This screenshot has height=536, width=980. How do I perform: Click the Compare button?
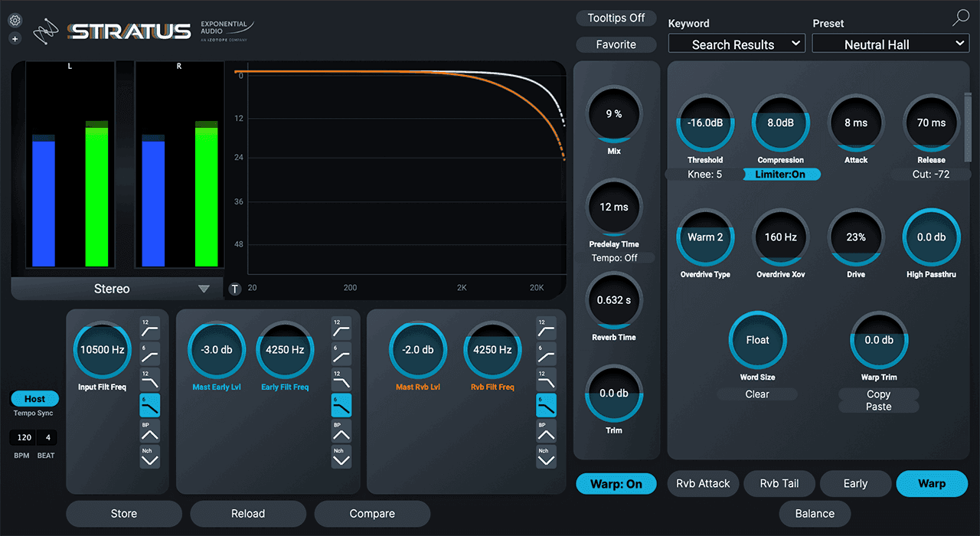[x=372, y=514]
